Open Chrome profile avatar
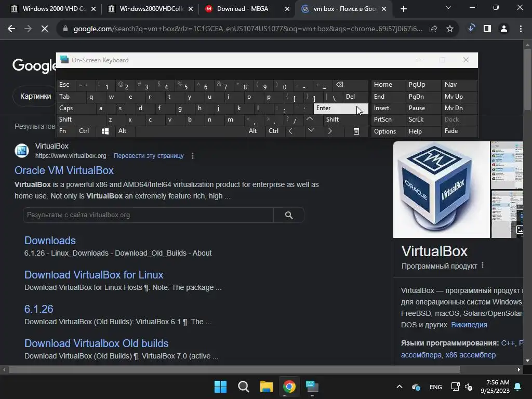532x399 pixels. [x=504, y=29]
